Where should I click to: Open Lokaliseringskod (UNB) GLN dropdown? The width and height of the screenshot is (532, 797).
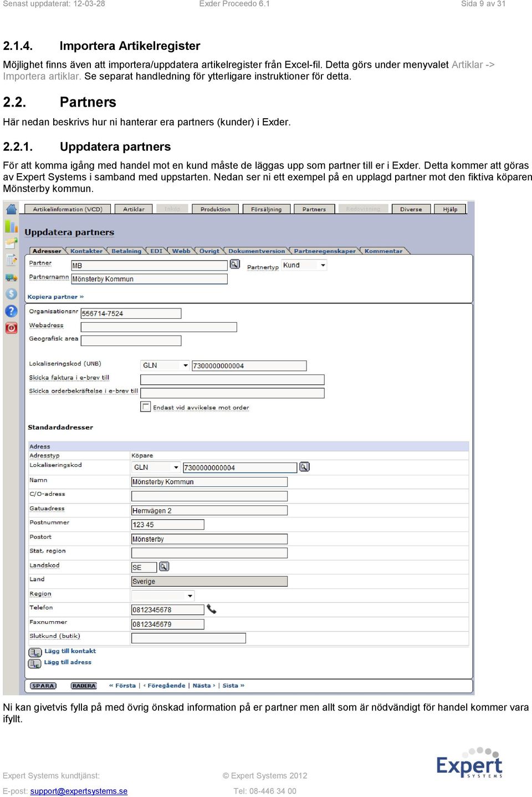[x=165, y=365]
